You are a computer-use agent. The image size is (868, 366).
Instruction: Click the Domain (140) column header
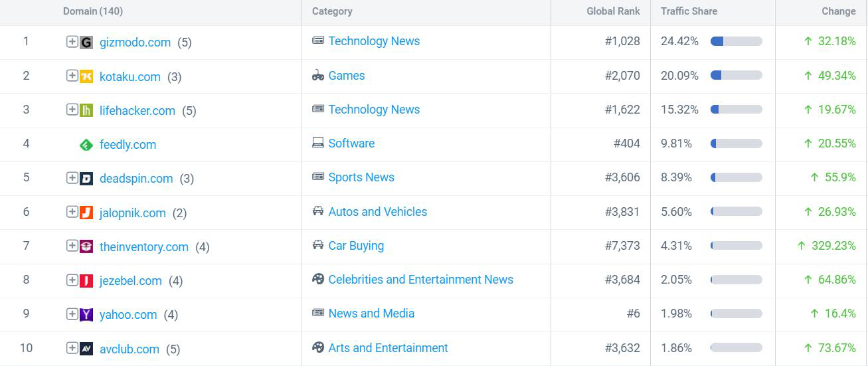click(93, 11)
